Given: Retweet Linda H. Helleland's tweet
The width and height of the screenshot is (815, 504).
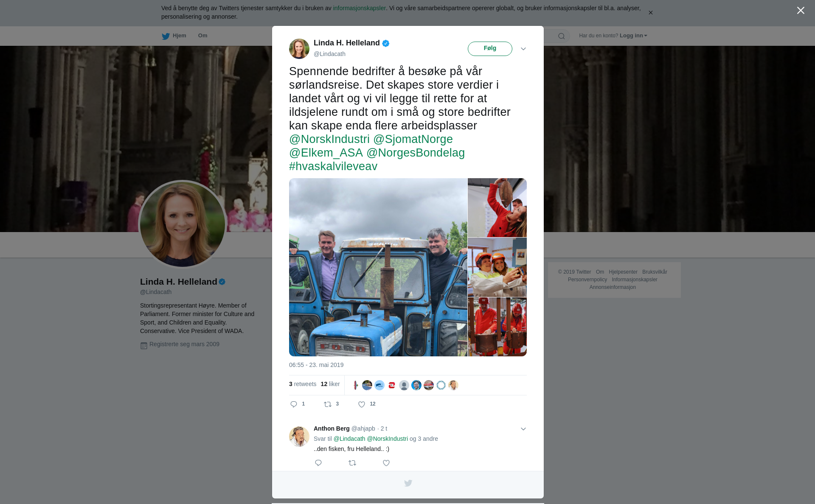Looking at the screenshot, I should [328, 404].
